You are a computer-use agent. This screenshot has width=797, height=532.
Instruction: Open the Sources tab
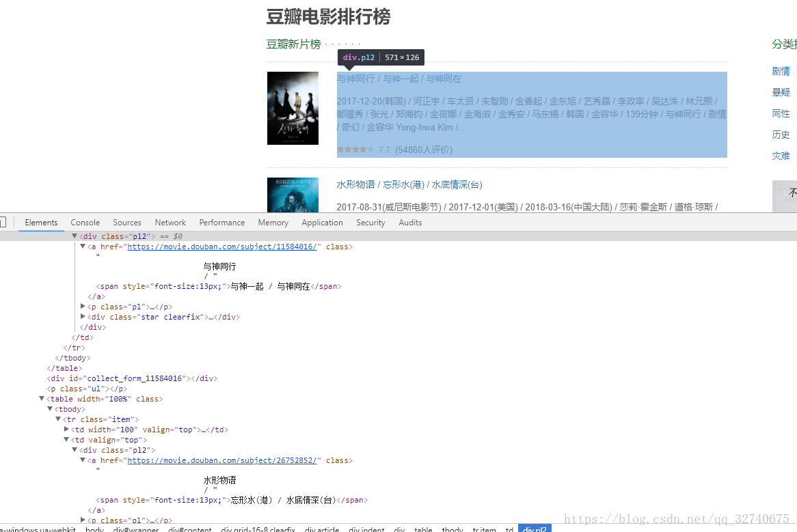click(127, 223)
